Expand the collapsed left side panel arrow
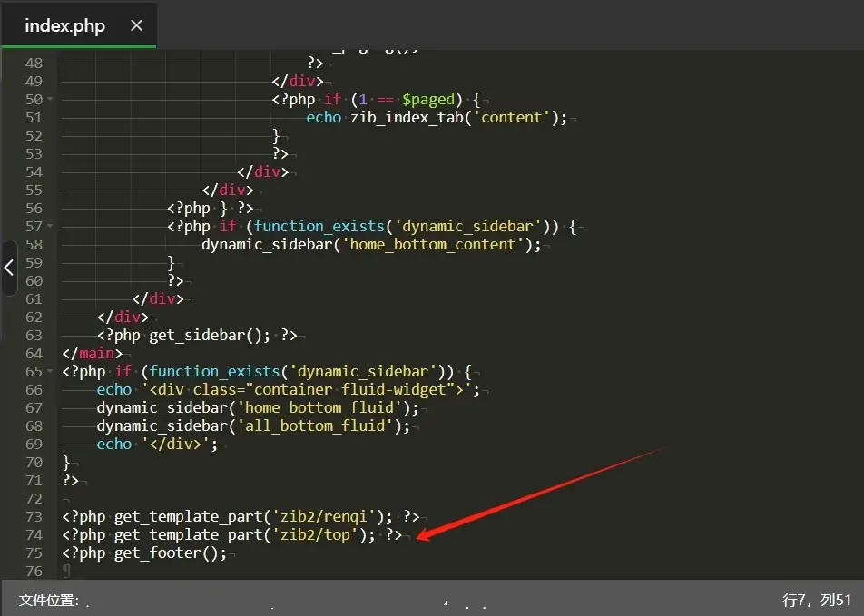This screenshot has width=864, height=616. [8, 268]
